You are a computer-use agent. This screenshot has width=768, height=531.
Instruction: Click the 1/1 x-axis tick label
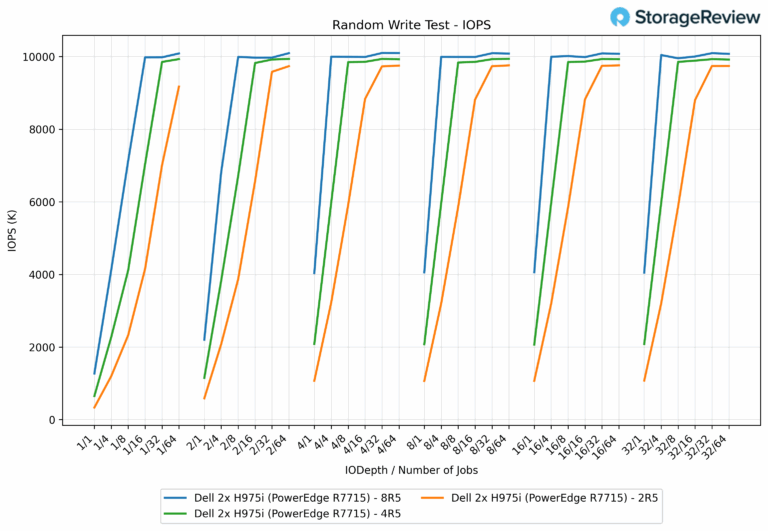coord(87,438)
